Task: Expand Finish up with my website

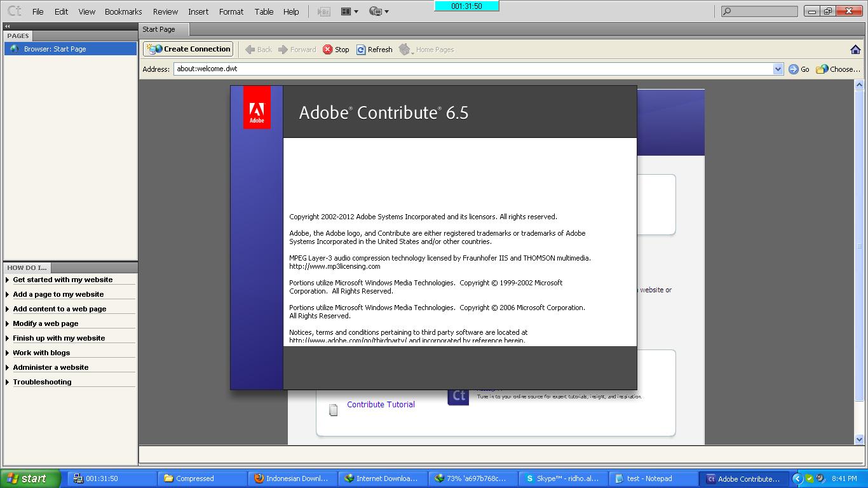Action: (58, 338)
